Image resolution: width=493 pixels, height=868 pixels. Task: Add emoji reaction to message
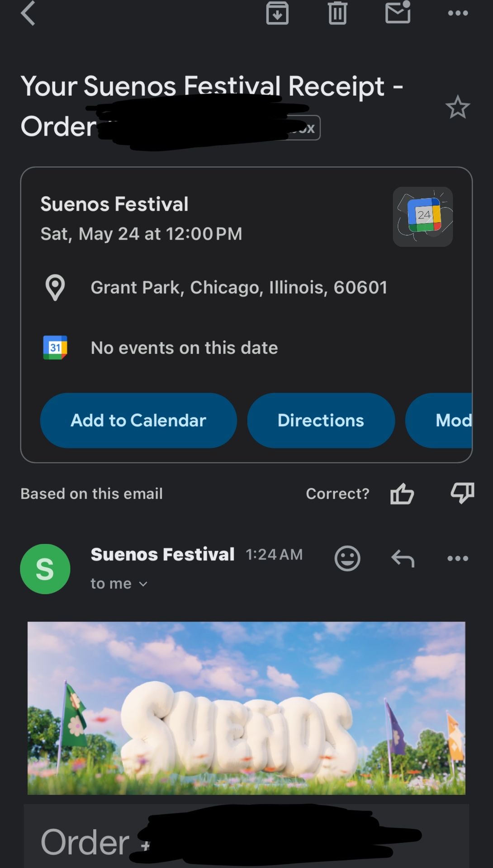(347, 558)
